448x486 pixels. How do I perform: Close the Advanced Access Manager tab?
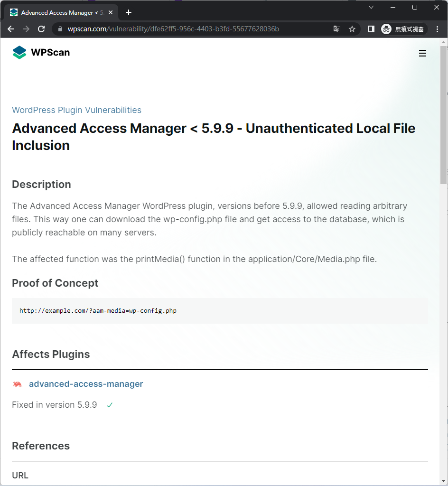pos(111,12)
